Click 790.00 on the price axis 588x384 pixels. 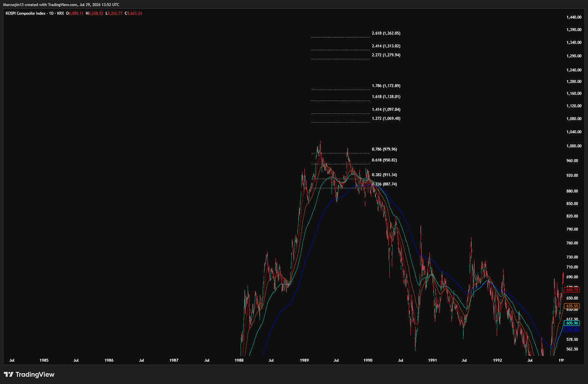click(572, 229)
